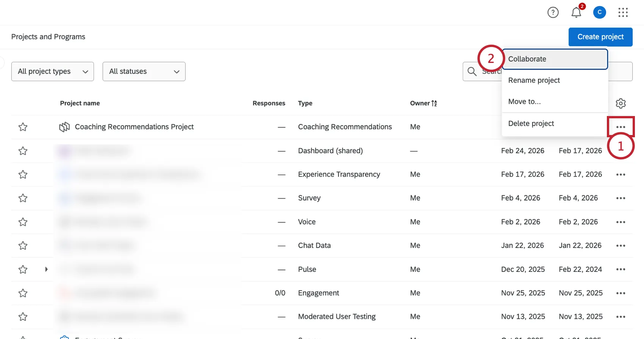The height and width of the screenshot is (339, 644).
Task: Open actions menu for Engagement row
Action: tap(621, 293)
